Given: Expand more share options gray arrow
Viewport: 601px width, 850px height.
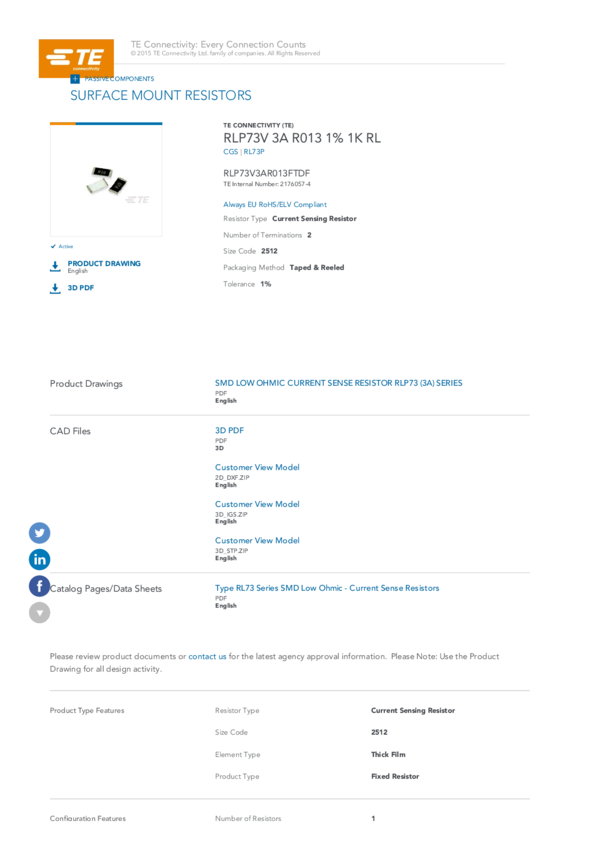Looking at the screenshot, I should pos(40,613).
